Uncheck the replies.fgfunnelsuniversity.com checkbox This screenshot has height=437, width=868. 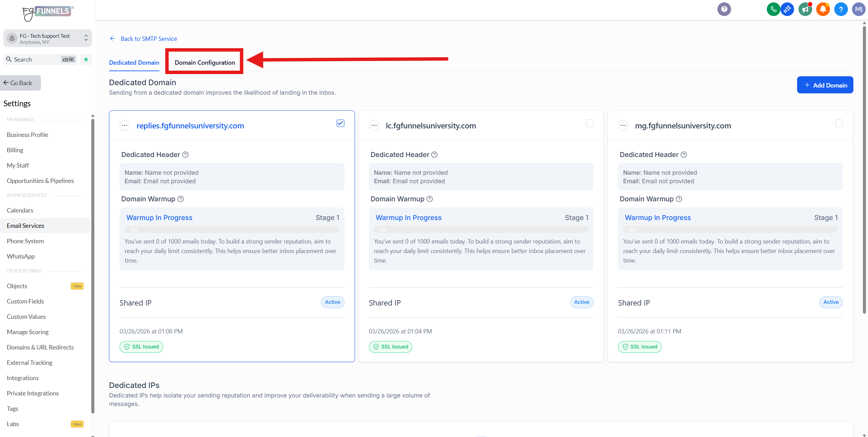[340, 123]
